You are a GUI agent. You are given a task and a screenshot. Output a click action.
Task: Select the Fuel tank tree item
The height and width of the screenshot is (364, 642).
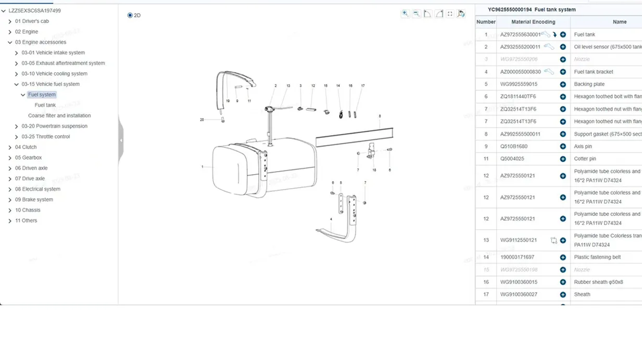click(45, 105)
